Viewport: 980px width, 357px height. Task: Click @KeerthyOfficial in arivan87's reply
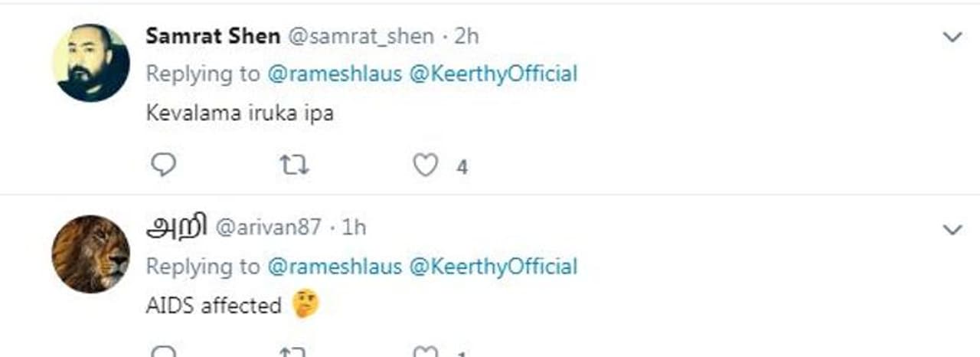[493, 267]
